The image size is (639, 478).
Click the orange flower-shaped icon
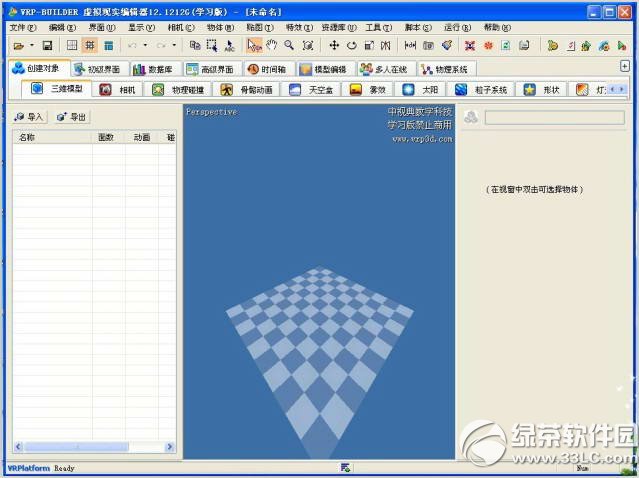point(488,46)
